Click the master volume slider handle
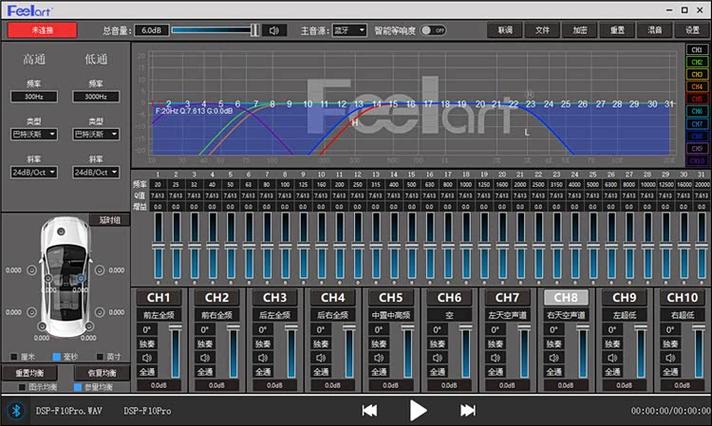712x426 pixels. [x=255, y=30]
